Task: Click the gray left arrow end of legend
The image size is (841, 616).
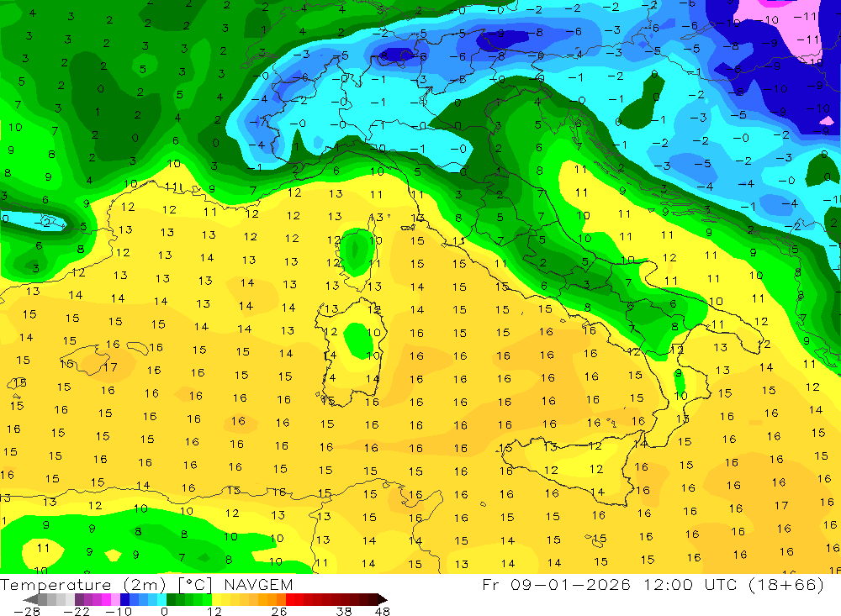Action: (30, 600)
